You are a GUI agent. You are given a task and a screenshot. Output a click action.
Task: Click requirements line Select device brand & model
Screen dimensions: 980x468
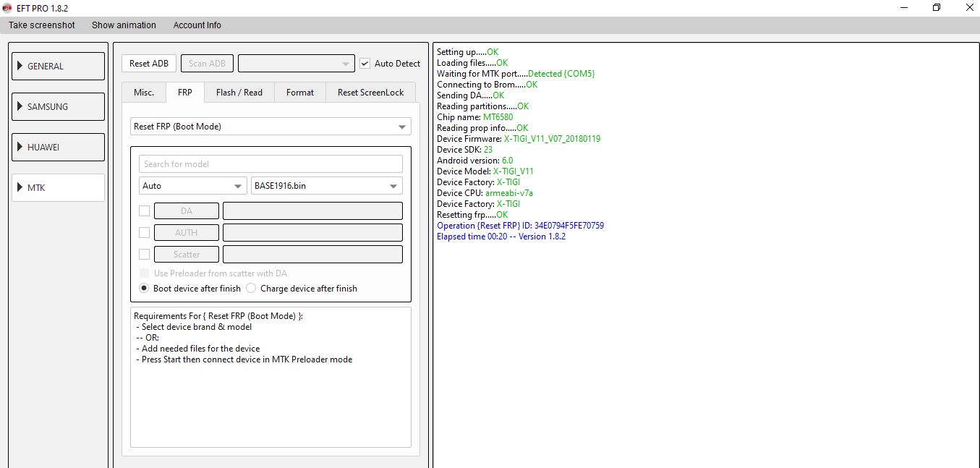(193, 327)
